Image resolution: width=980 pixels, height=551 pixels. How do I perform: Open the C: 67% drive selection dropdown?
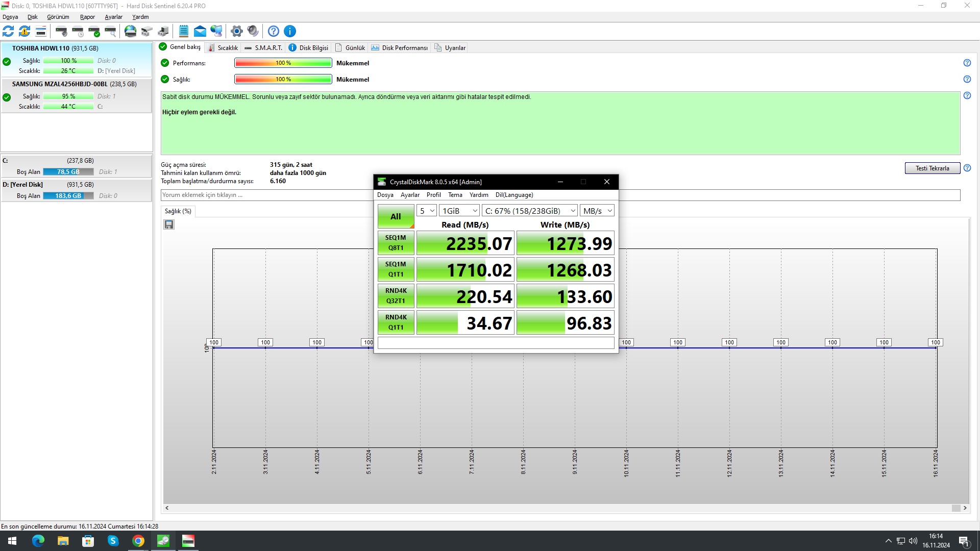pos(530,211)
